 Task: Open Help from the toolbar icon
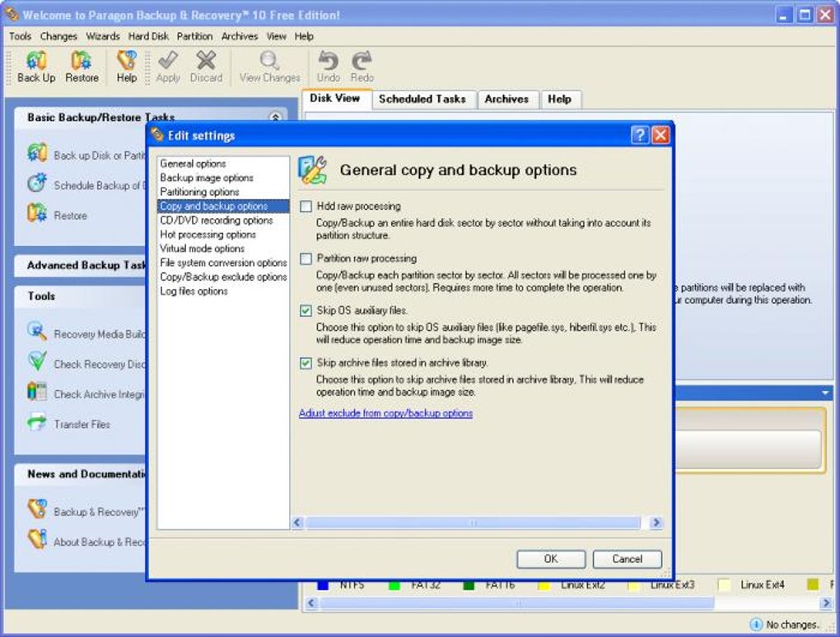coord(127,60)
